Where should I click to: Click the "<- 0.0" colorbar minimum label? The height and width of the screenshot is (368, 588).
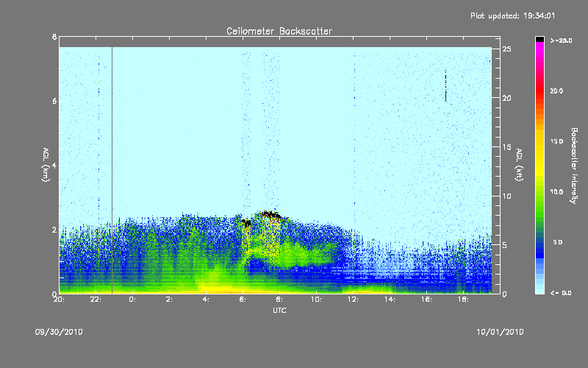[x=561, y=293]
